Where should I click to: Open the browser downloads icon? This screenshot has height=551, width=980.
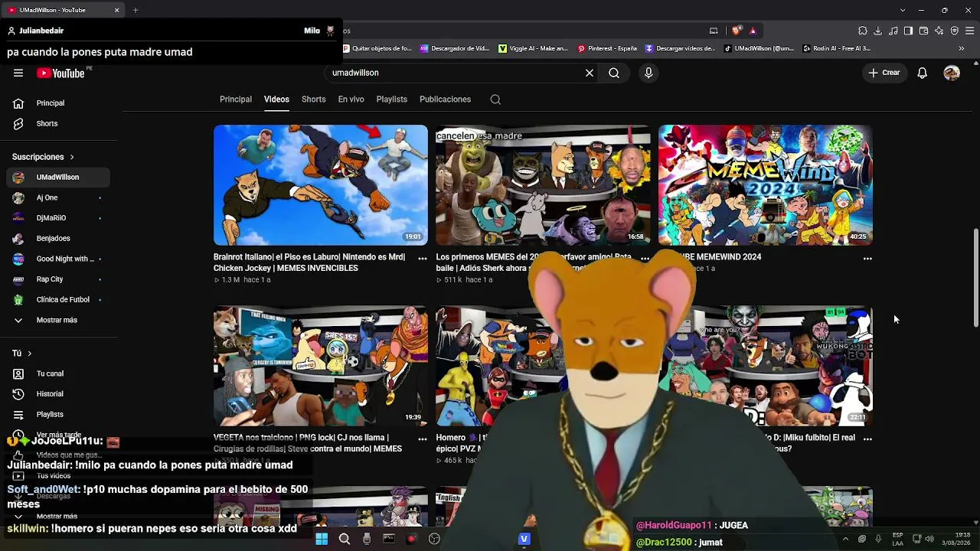coord(878,31)
